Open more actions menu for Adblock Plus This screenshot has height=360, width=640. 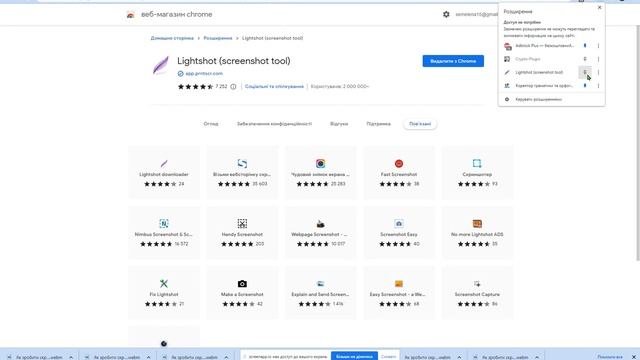point(598,46)
